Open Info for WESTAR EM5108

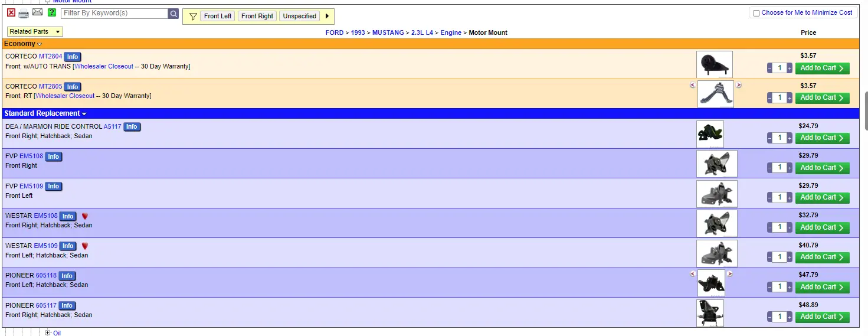[68, 216]
